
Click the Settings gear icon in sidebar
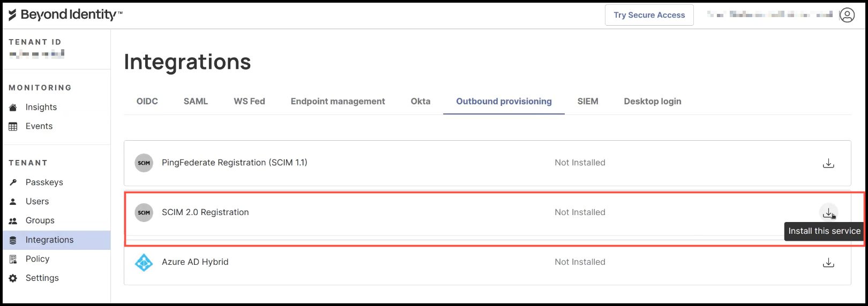coord(13,278)
